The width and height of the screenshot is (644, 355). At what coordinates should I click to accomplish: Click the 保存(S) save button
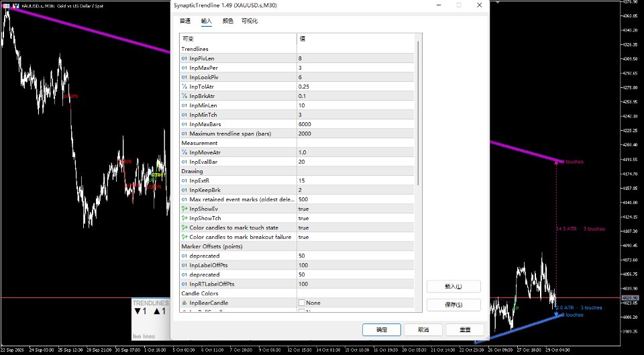tap(453, 305)
